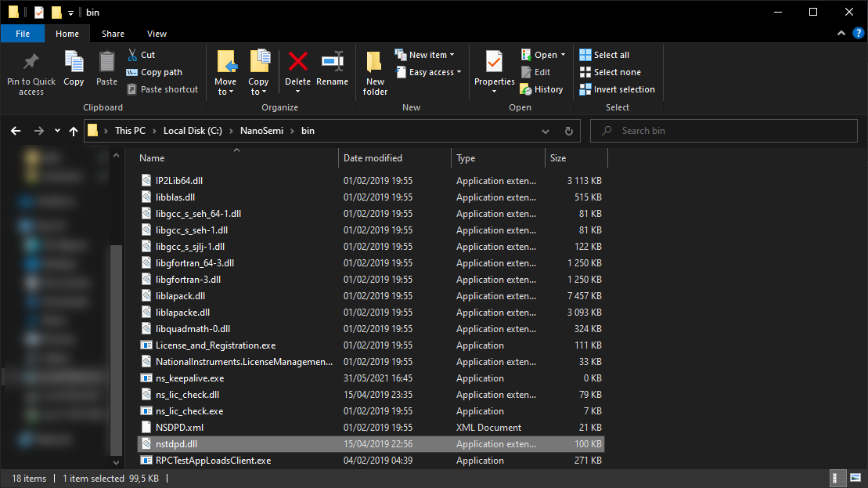The height and width of the screenshot is (488, 868).
Task: Sort files by Date modified column
Action: coord(394,158)
